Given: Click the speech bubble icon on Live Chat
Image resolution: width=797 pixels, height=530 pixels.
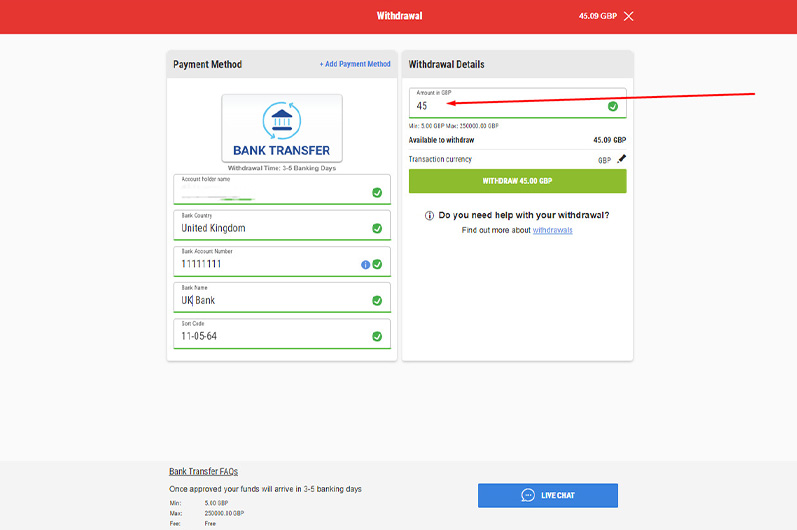Looking at the screenshot, I should tap(528, 495).
